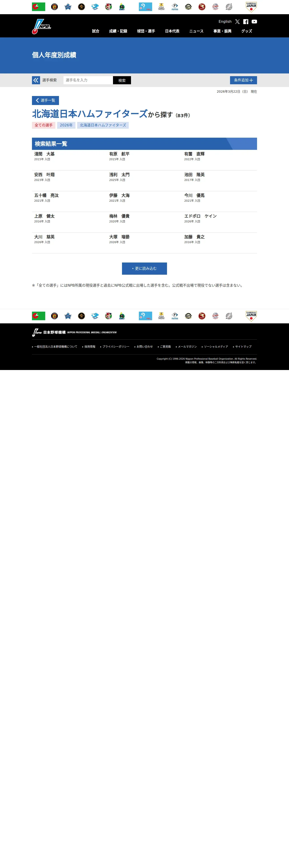The image size is (289, 868).
Task: Go to the NPB home logo
Action: (x=41, y=26)
